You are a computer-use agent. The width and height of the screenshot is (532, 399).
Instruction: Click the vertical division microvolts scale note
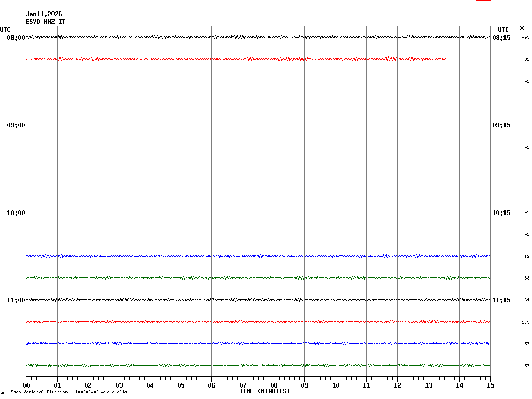pyautogui.click(x=69, y=392)
